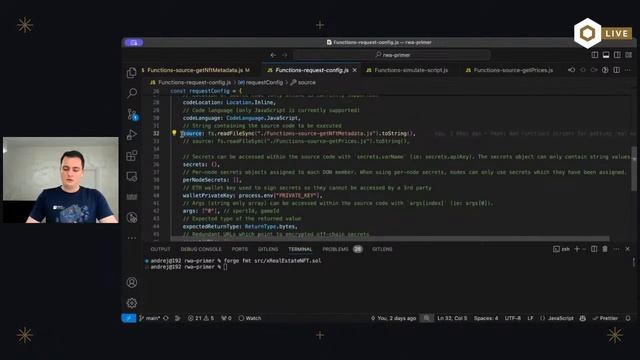This screenshot has width=640, height=360.
Task: Show additional views ellipsis in activity bar
Action: tap(131, 238)
